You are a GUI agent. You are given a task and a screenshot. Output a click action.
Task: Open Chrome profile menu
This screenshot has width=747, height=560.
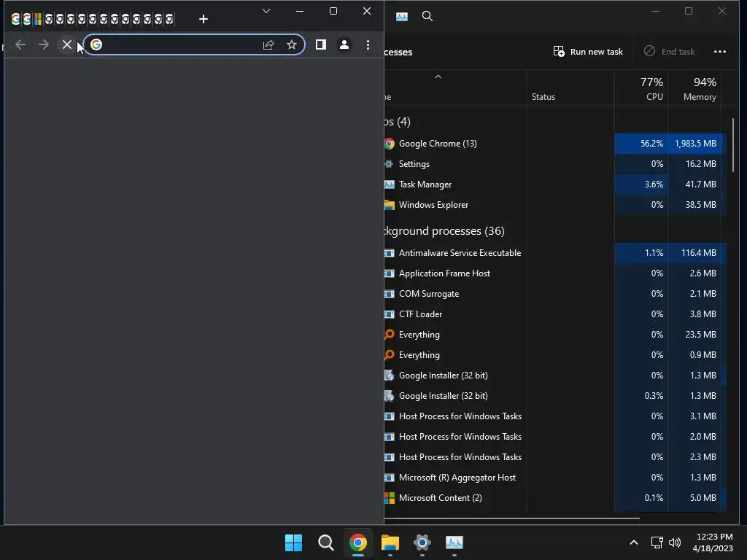(344, 44)
